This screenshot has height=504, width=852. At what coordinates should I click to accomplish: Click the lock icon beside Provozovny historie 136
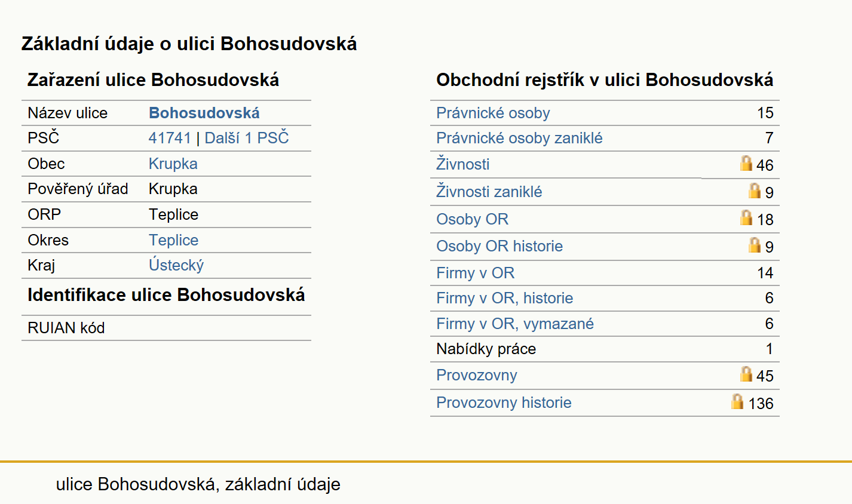[738, 401]
